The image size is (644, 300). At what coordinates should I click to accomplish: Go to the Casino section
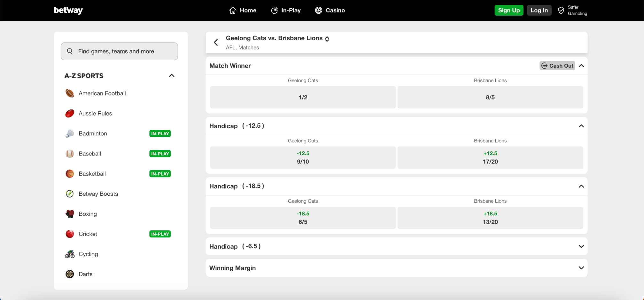pyautogui.click(x=330, y=10)
